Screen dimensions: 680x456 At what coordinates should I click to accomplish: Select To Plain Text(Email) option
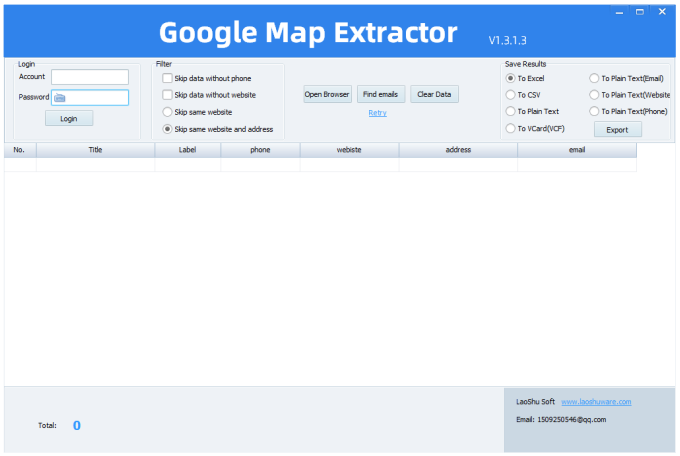coord(595,78)
